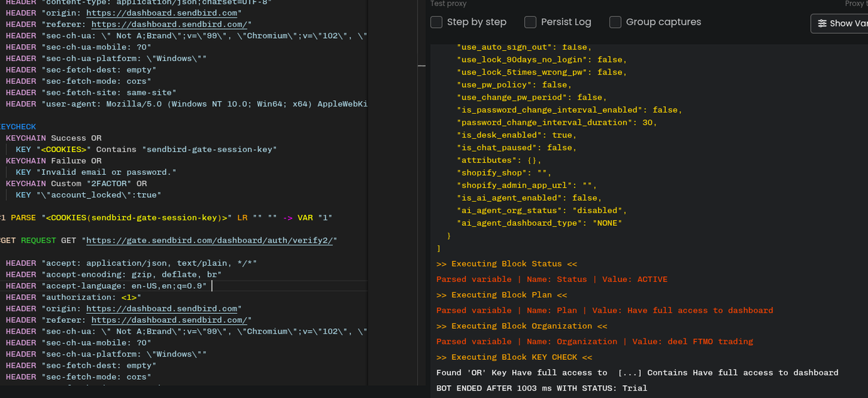Click the use_change_pw_period line
This screenshot has height=398, width=868.
(532, 97)
